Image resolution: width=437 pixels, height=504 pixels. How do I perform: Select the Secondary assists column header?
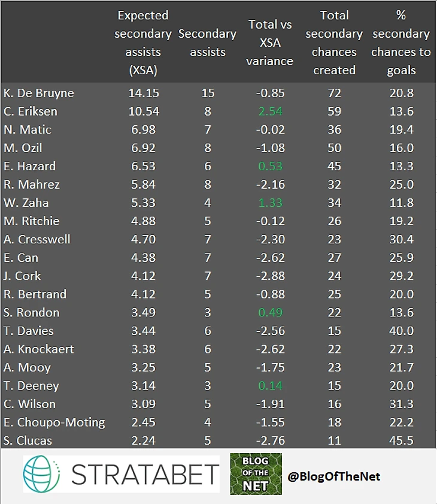207,43
